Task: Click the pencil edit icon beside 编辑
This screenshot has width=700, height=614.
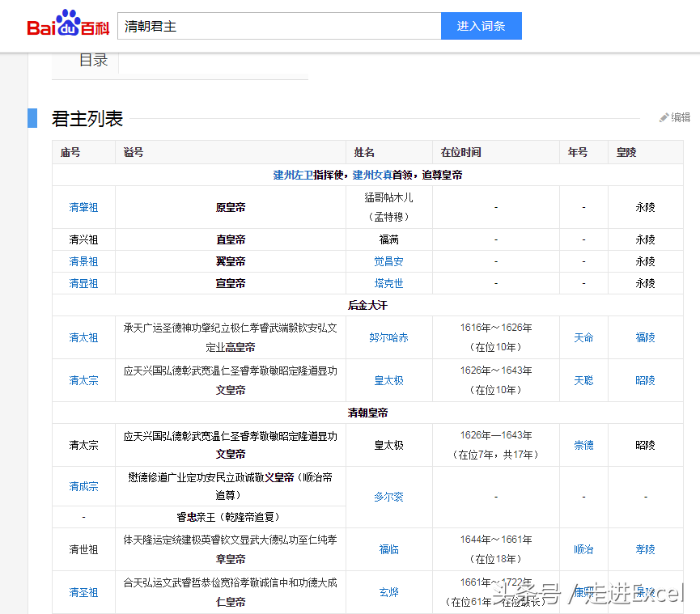Action: click(664, 117)
